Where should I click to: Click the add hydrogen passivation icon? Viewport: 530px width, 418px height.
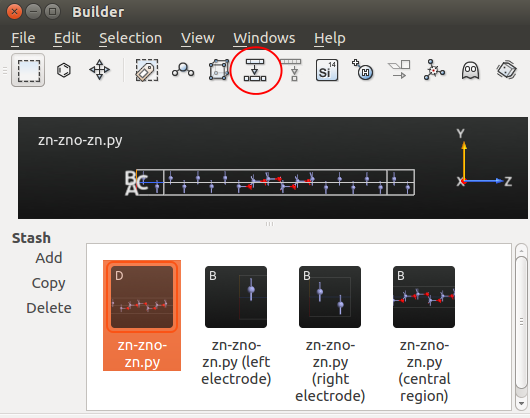click(x=362, y=70)
